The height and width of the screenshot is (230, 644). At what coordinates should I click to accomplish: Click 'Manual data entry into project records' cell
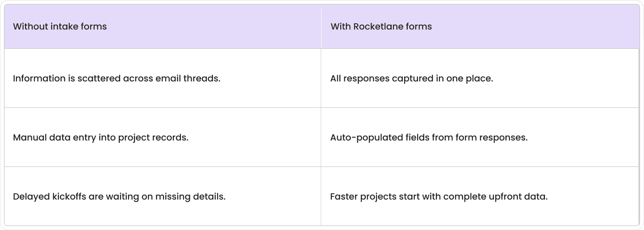[163, 137]
